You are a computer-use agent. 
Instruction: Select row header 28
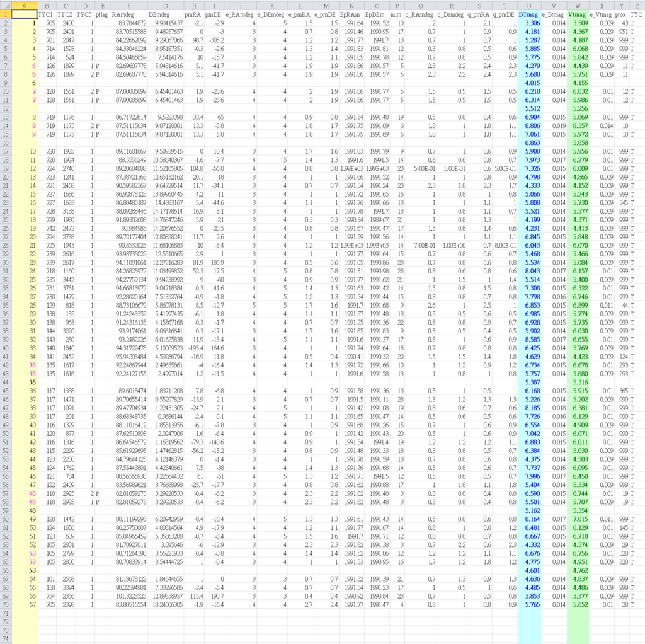coord(6,245)
